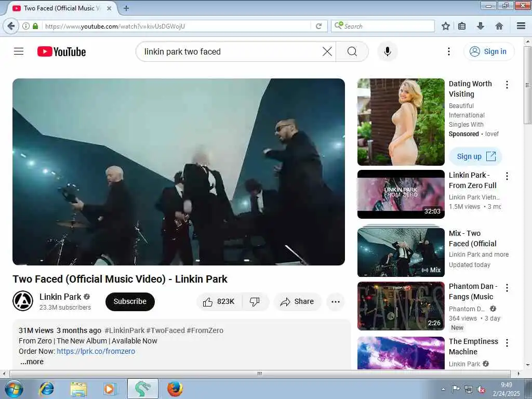532x399 pixels.
Task: Show hidden system tray icons arrow
Action: (x=443, y=390)
